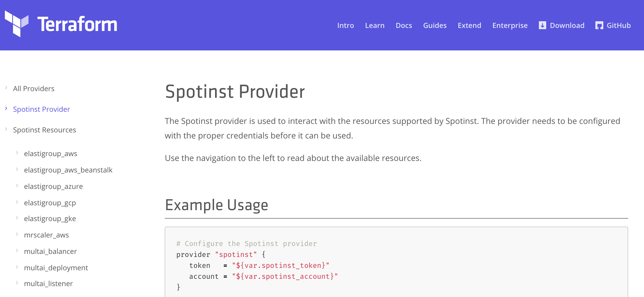This screenshot has width=644, height=297.
Task: Open elastigroup_gke resource page
Action: 50,219
